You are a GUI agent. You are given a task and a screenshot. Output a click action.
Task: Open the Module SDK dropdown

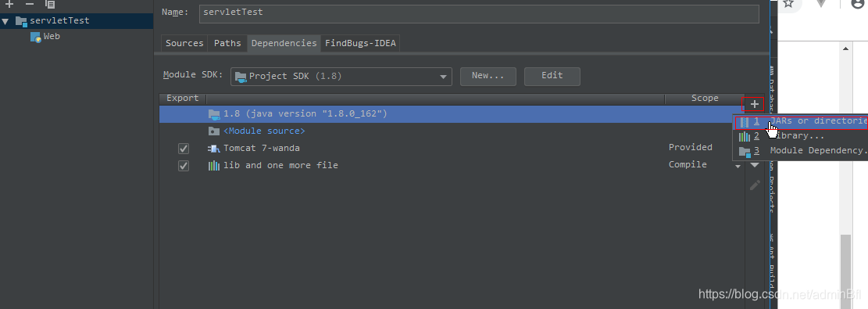click(341, 77)
